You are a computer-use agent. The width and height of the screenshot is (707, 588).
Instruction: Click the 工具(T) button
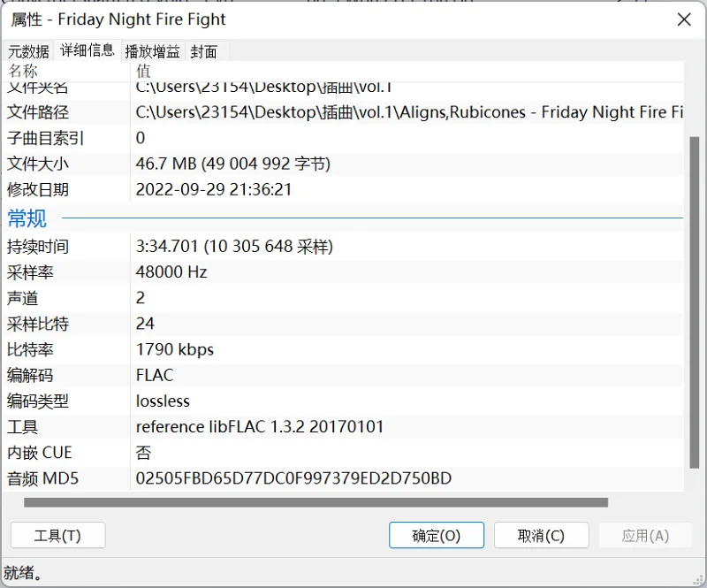(57, 536)
